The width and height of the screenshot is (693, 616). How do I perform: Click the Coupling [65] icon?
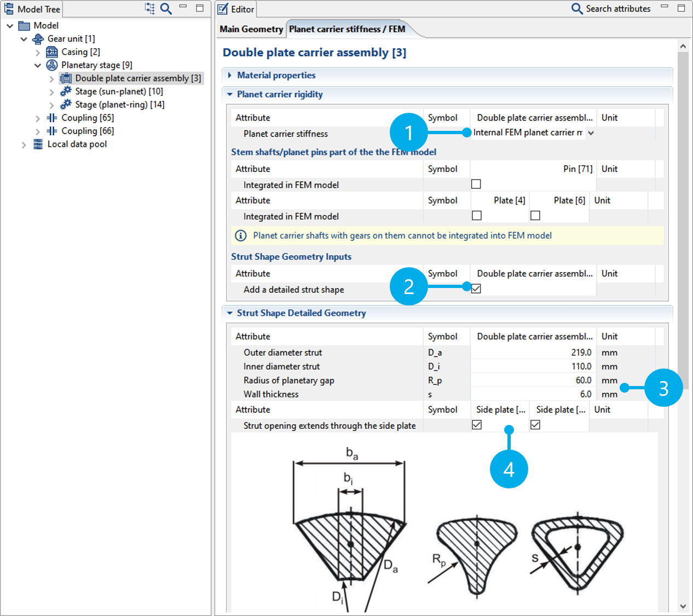click(52, 118)
